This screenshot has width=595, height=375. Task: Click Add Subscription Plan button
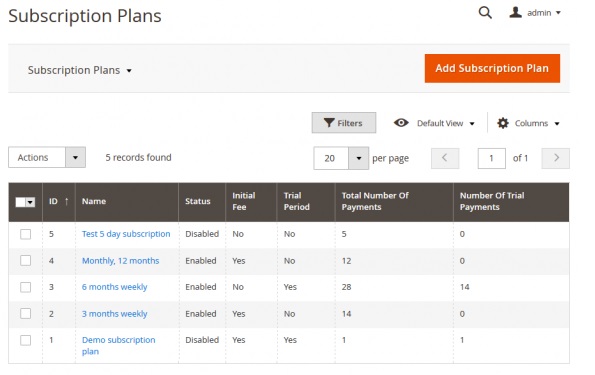pyautogui.click(x=492, y=68)
